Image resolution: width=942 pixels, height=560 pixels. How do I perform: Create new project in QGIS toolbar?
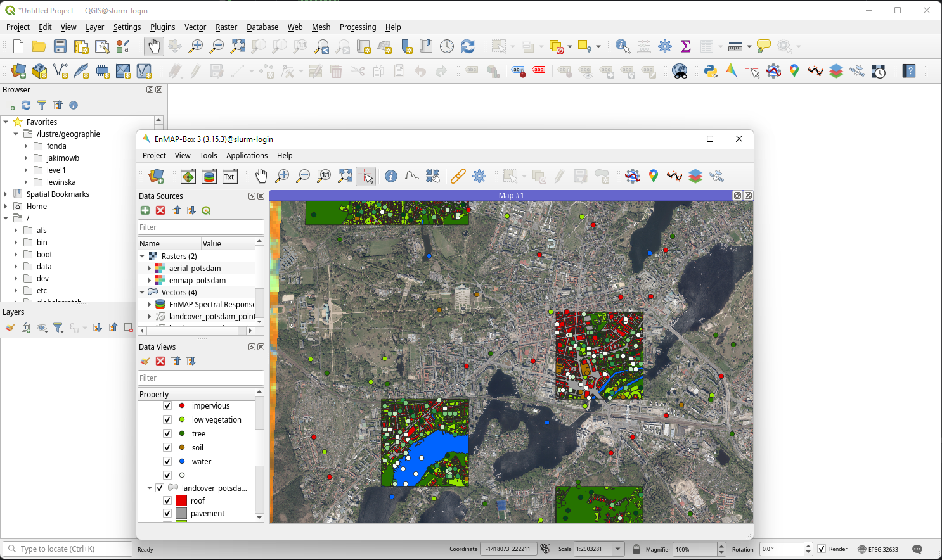coord(18,46)
